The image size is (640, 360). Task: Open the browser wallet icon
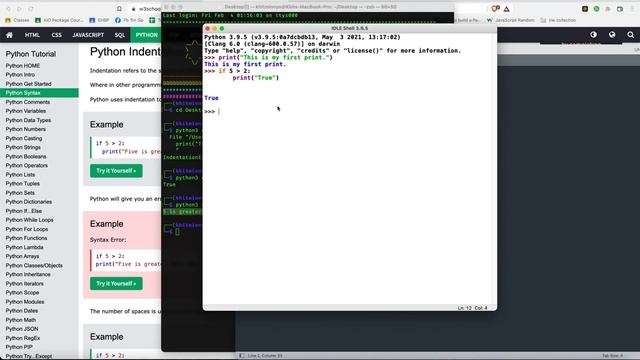click(x=620, y=9)
